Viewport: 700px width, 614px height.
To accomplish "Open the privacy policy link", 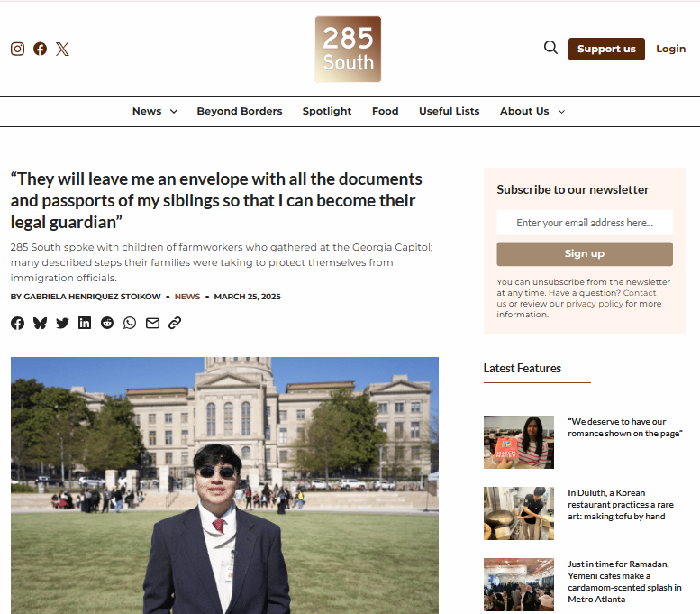I will pyautogui.click(x=595, y=304).
